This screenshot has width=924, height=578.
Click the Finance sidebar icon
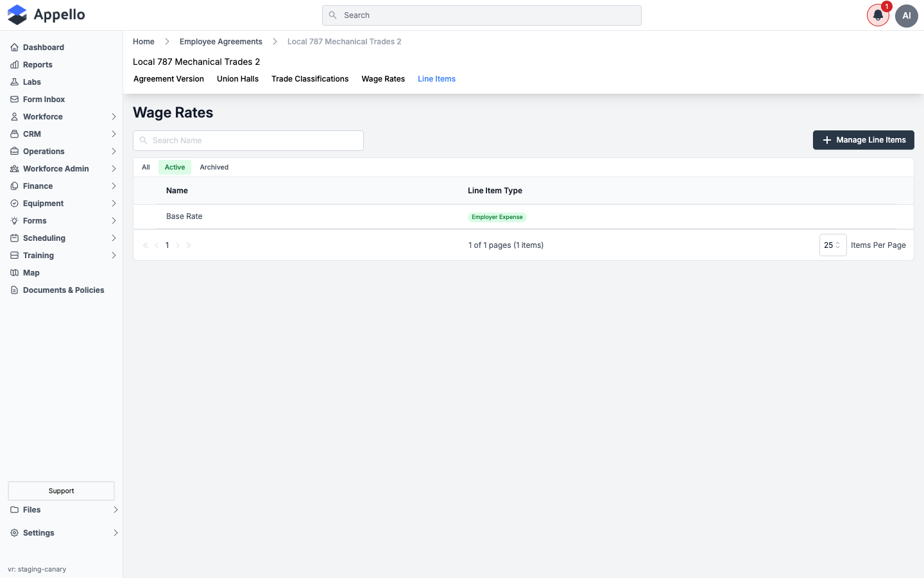(14, 186)
